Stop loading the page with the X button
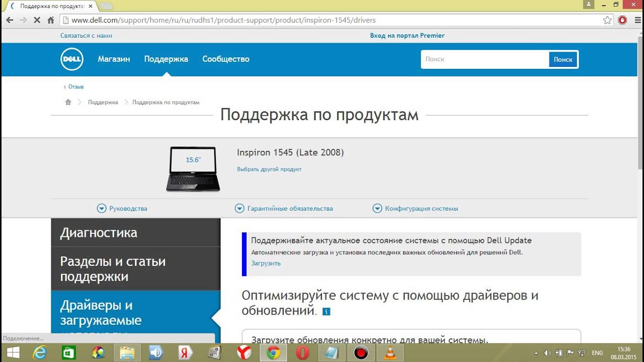The image size is (644, 362). (37, 20)
